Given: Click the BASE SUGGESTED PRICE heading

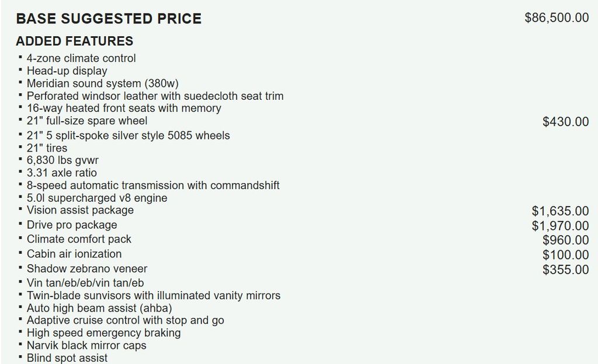Looking at the screenshot, I should (x=109, y=19).
